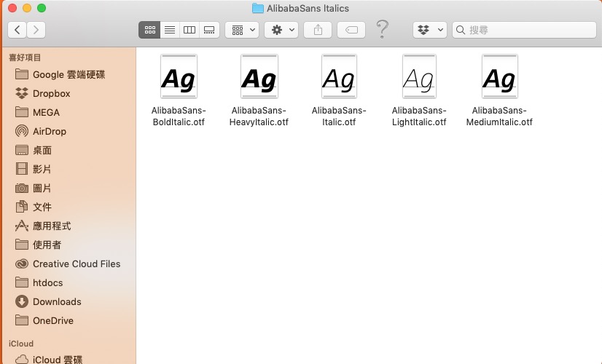Click the AirDrop radar icon
602x364 pixels.
22,131
